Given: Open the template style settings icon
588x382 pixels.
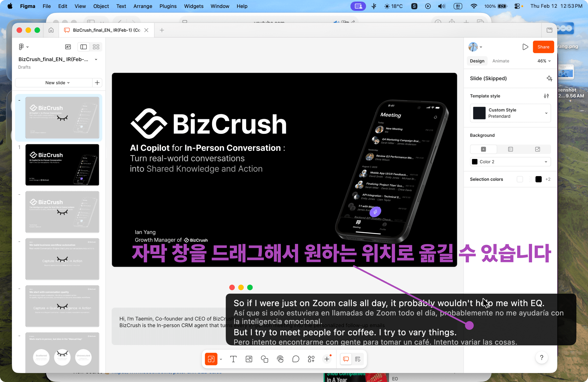Looking at the screenshot, I should (x=546, y=96).
